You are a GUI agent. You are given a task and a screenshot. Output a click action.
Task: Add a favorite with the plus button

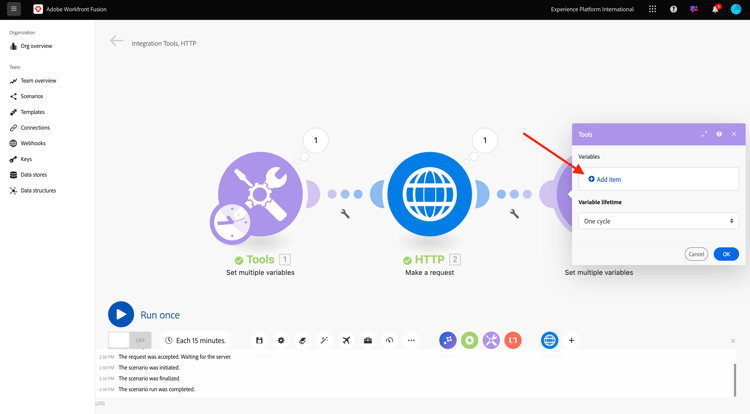pos(571,340)
